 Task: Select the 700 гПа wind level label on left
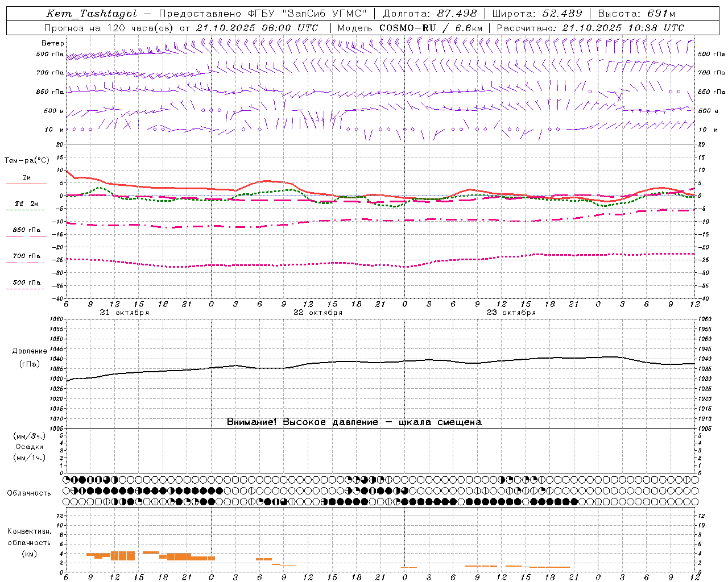point(50,73)
